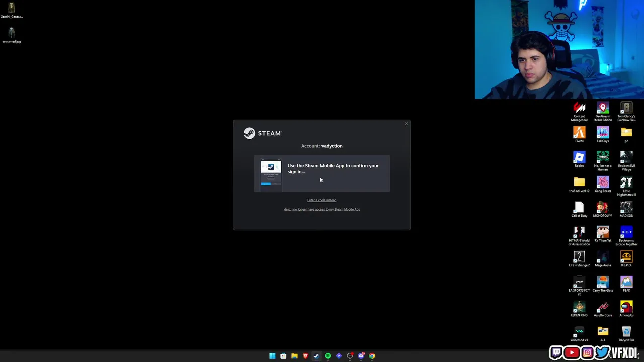Select the R.E.P.O. desktop icon

pyautogui.click(x=626, y=259)
